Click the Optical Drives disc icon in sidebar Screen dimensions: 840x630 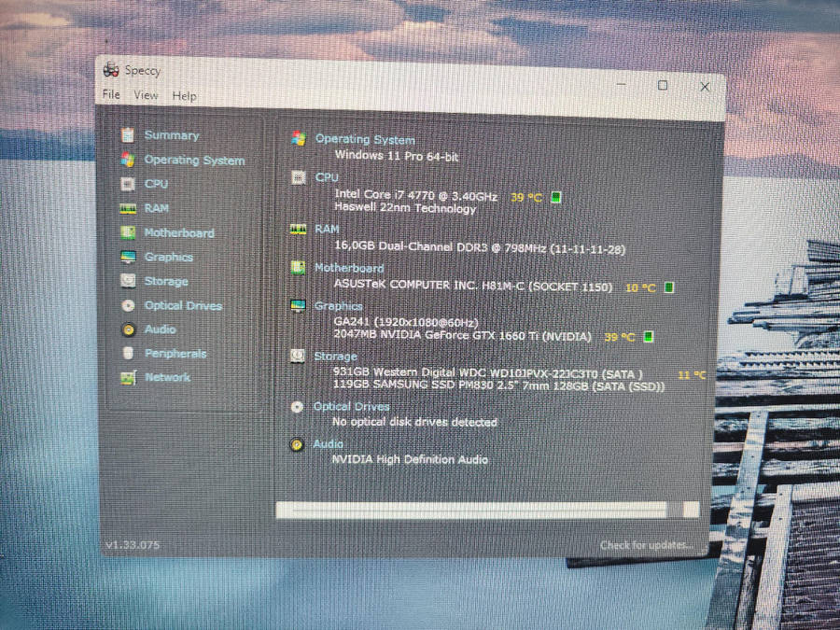click(x=128, y=305)
